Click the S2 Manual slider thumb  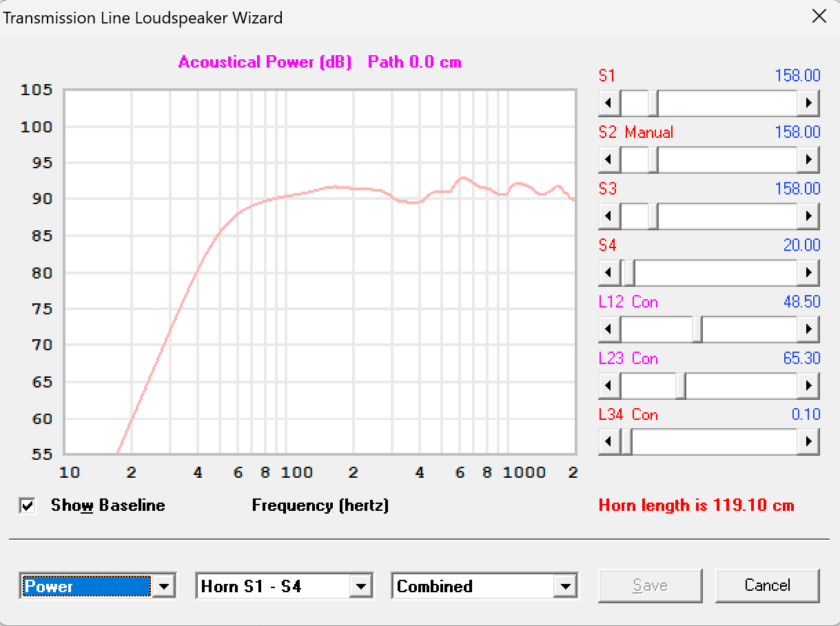click(653, 161)
